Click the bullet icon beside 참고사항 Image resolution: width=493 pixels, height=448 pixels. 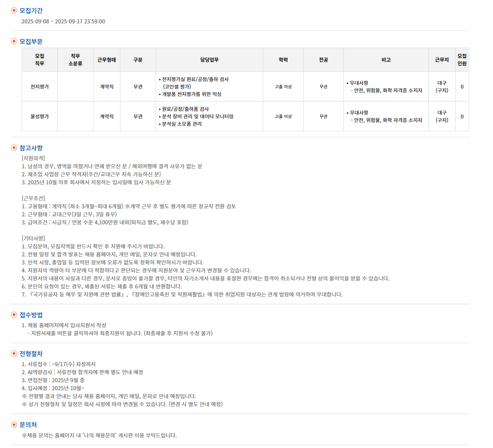point(14,148)
